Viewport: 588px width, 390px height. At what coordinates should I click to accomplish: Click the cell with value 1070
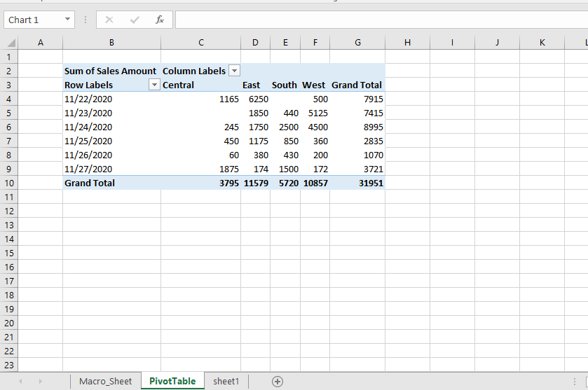pos(357,155)
